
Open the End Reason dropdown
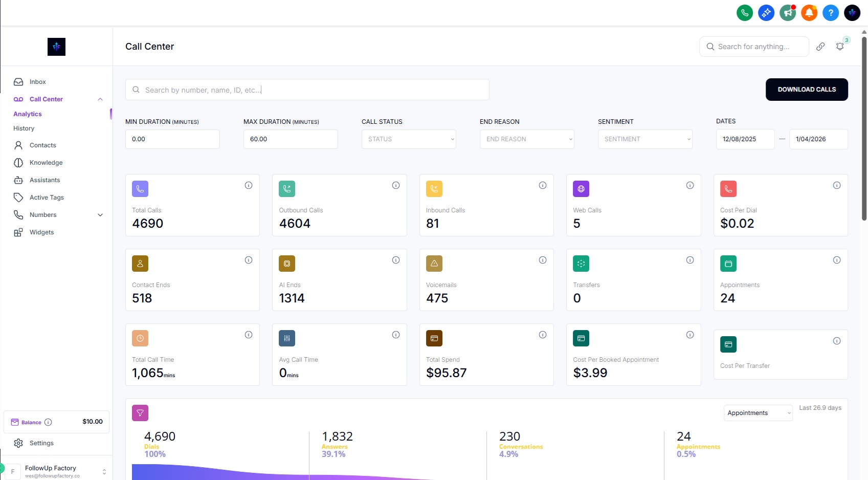(x=527, y=139)
